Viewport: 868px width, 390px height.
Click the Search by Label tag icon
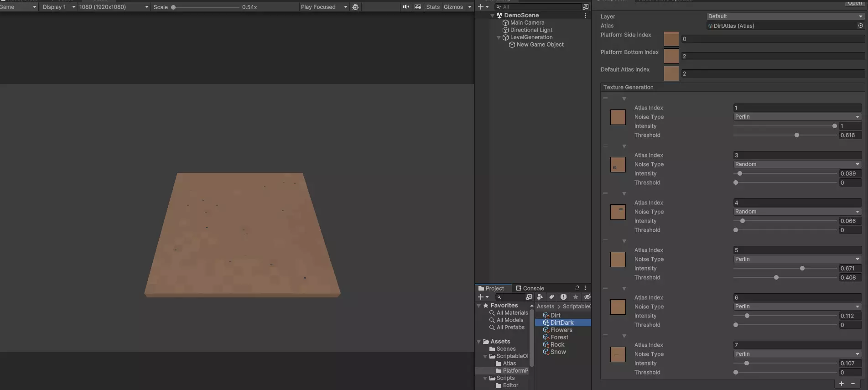551,297
